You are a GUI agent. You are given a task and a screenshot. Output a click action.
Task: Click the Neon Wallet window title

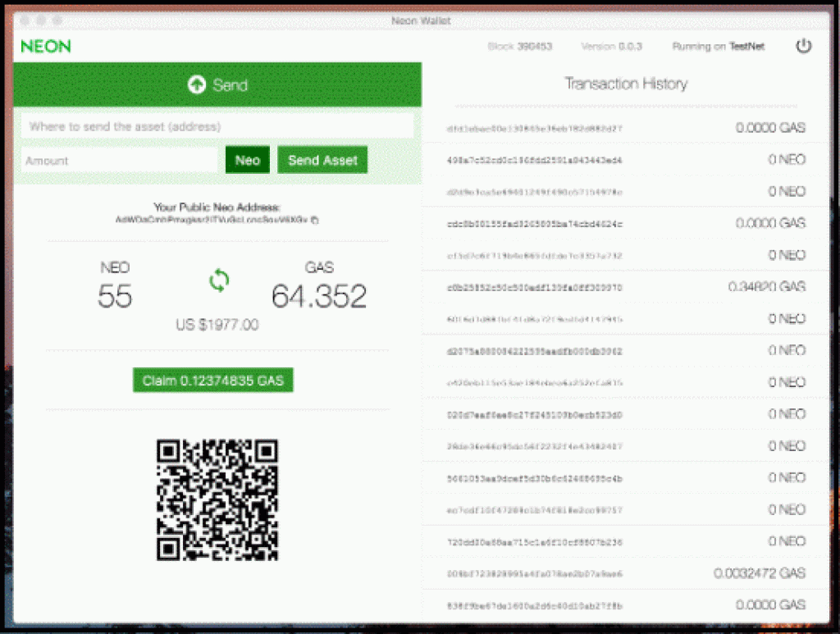pos(421,21)
